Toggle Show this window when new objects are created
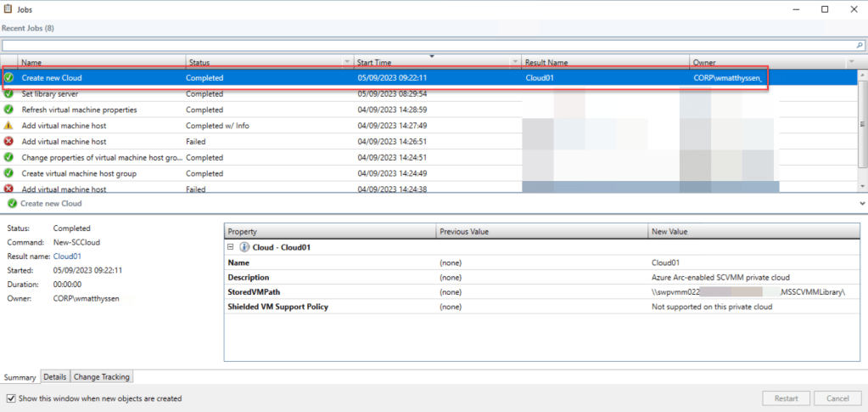This screenshot has width=868, height=412. tap(10, 398)
